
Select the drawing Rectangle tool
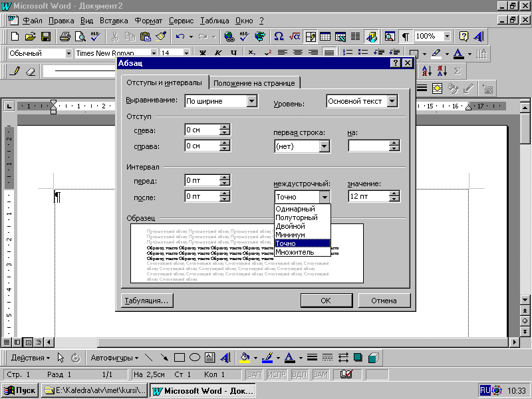[x=179, y=358]
